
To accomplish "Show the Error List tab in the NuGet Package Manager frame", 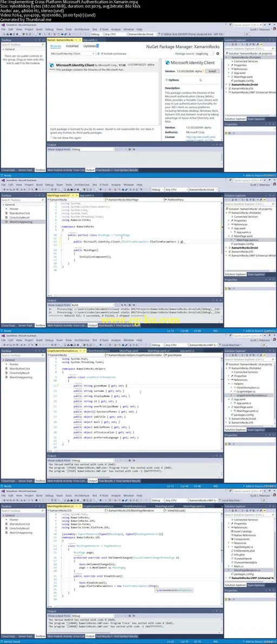I will click(78, 170).
